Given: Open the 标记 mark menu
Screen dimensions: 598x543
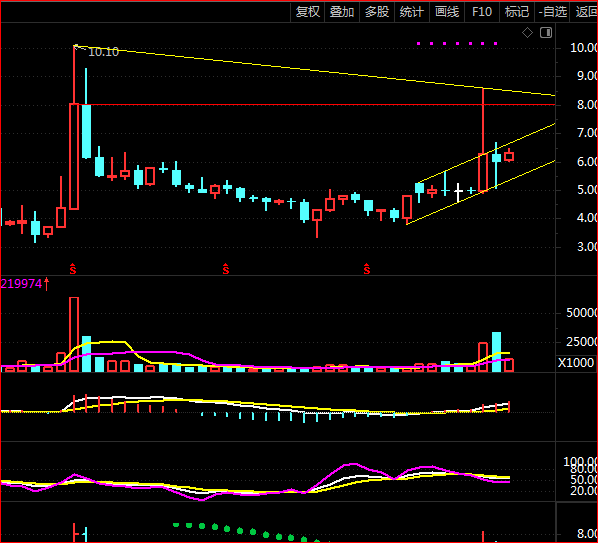Looking at the screenshot, I should click(517, 12).
